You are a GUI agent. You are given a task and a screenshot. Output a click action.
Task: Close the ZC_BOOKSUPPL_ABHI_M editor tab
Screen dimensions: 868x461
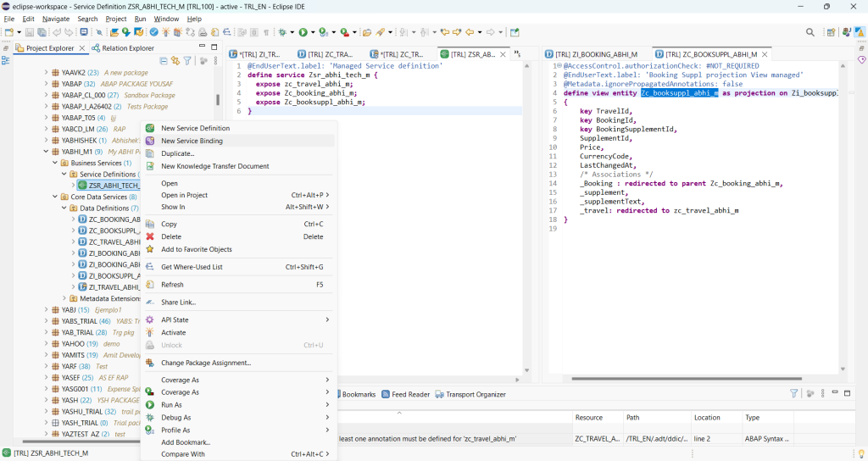click(x=765, y=54)
